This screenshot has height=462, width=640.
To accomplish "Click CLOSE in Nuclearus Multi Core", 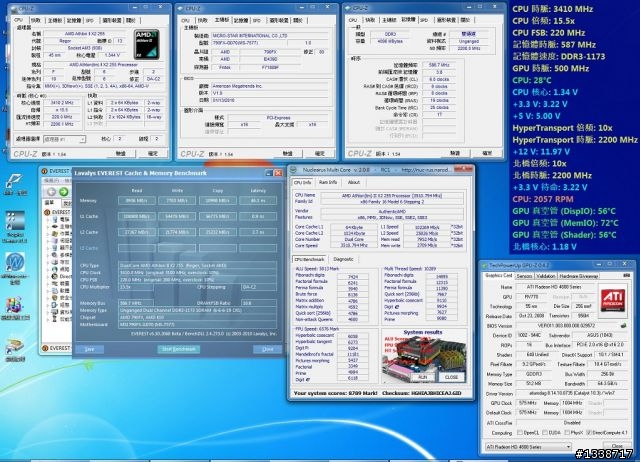I will click(x=451, y=377).
